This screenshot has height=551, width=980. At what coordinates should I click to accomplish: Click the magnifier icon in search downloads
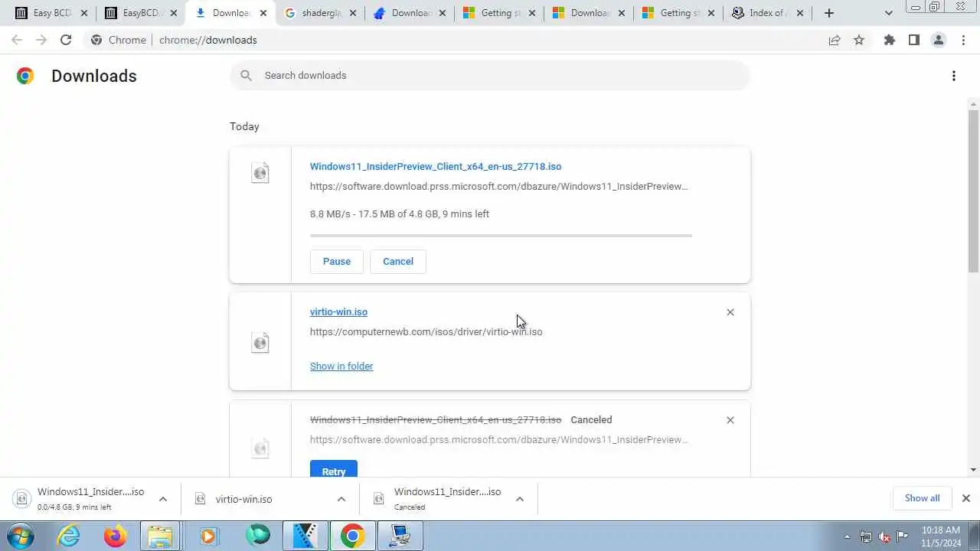click(x=246, y=75)
